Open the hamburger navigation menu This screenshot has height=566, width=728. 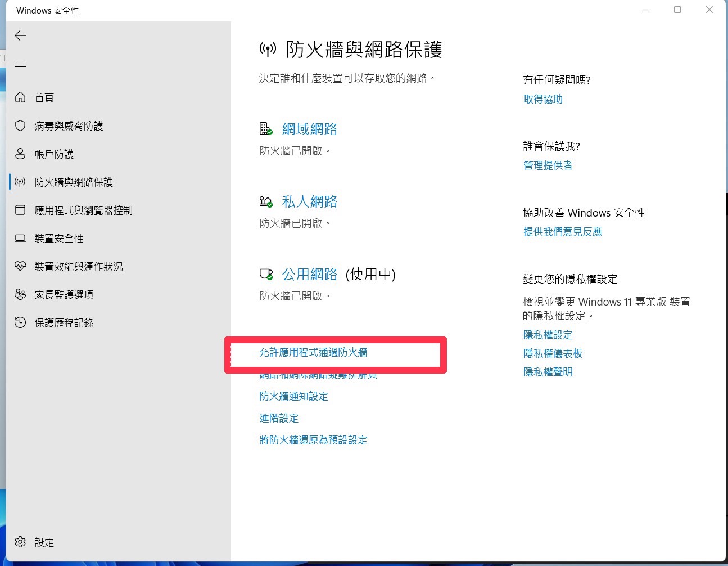tap(20, 64)
